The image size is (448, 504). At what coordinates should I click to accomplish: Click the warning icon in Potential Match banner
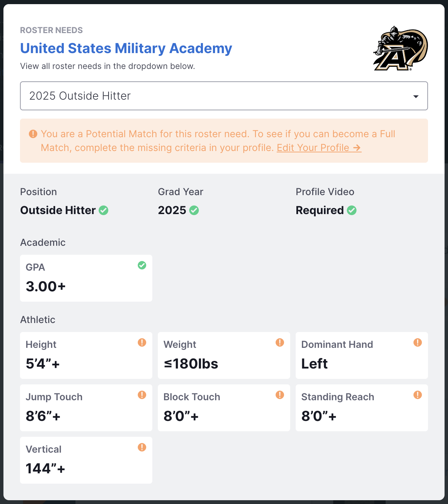tap(33, 134)
